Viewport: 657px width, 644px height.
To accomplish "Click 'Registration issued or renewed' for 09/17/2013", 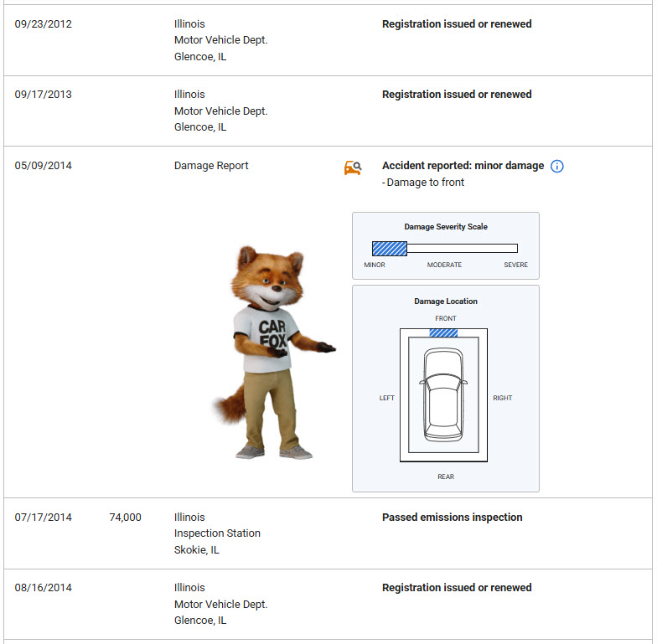I will point(457,95).
